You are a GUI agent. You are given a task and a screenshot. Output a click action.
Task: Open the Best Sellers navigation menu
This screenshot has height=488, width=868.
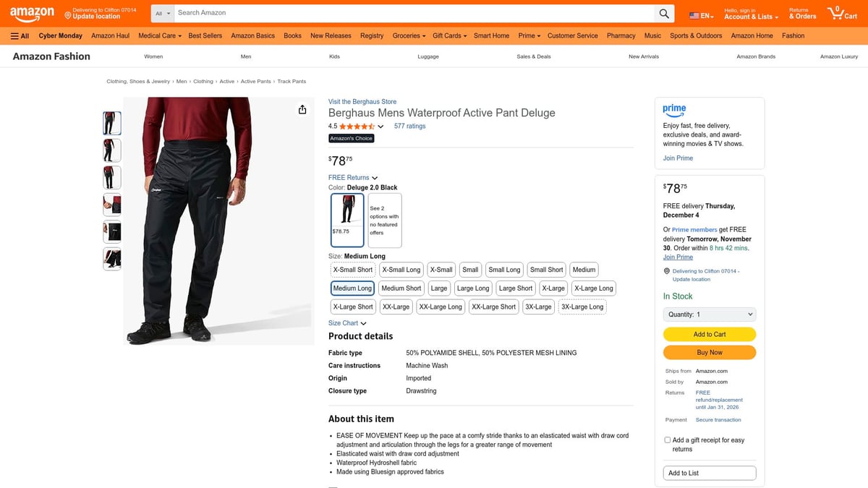click(205, 35)
